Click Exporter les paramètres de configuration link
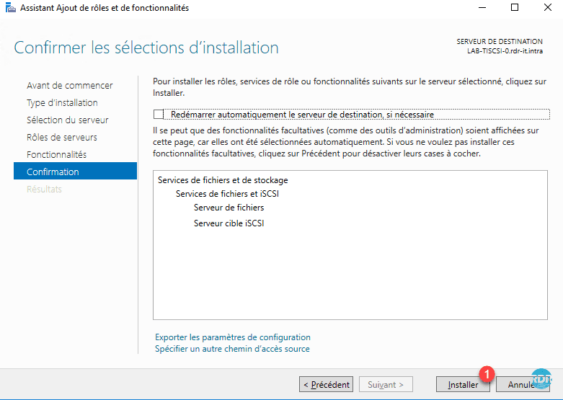 (x=233, y=337)
